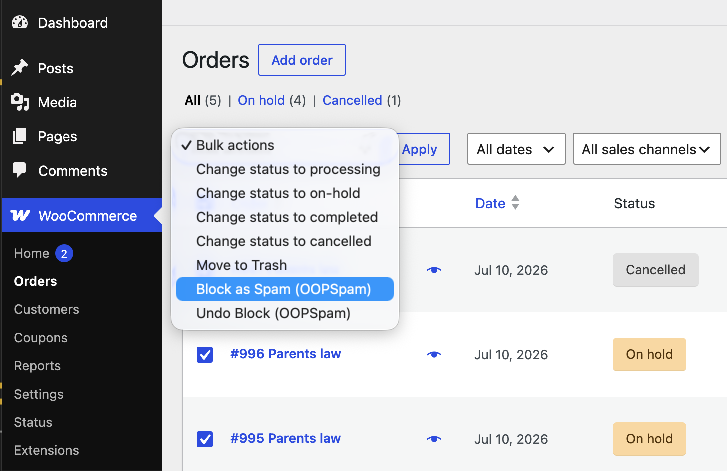Click the Posts pushpin icon
This screenshot has width=727, height=471.
19,68
